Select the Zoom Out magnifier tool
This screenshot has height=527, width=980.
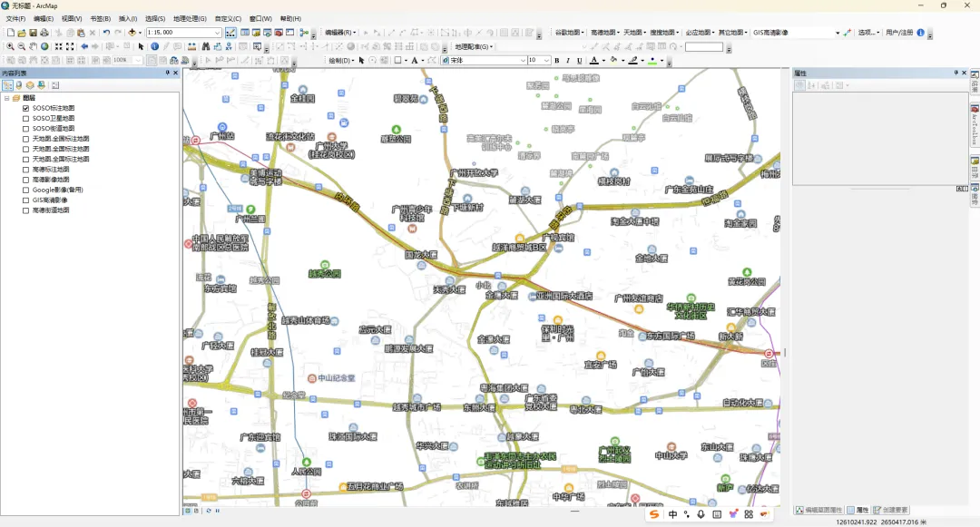tap(22, 46)
